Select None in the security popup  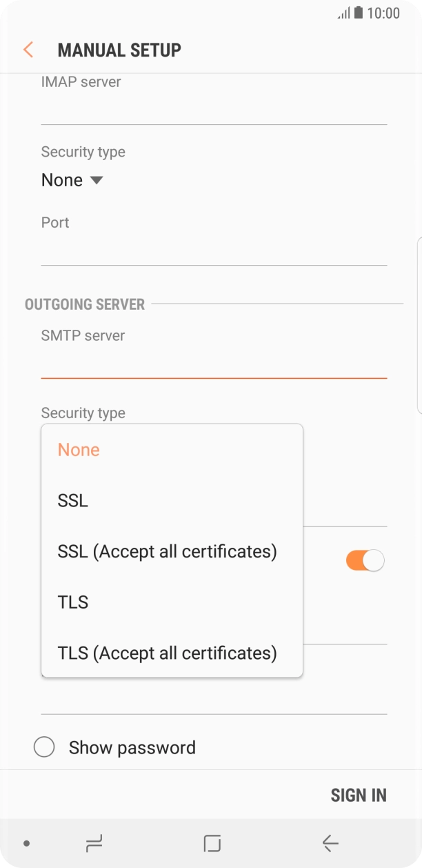[78, 449]
